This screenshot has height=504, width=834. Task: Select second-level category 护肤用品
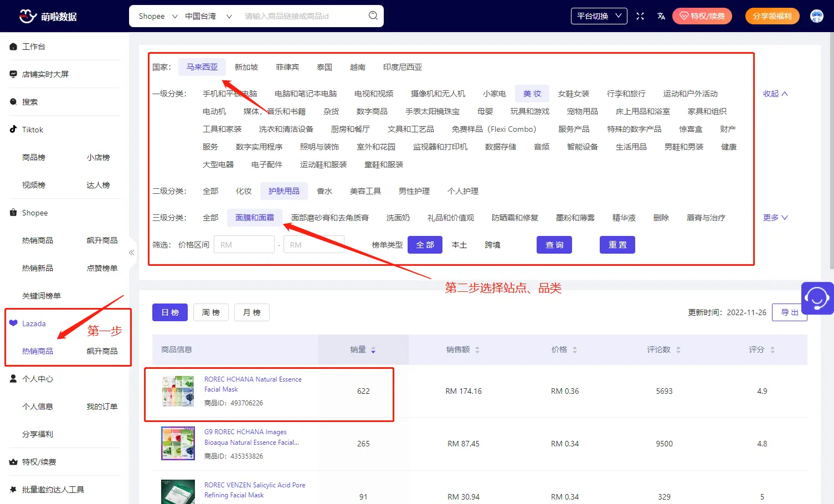[x=284, y=191]
